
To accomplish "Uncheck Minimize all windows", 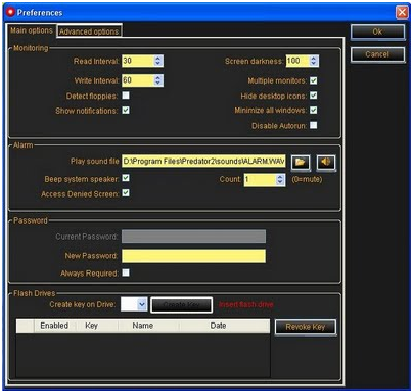I will point(314,110).
